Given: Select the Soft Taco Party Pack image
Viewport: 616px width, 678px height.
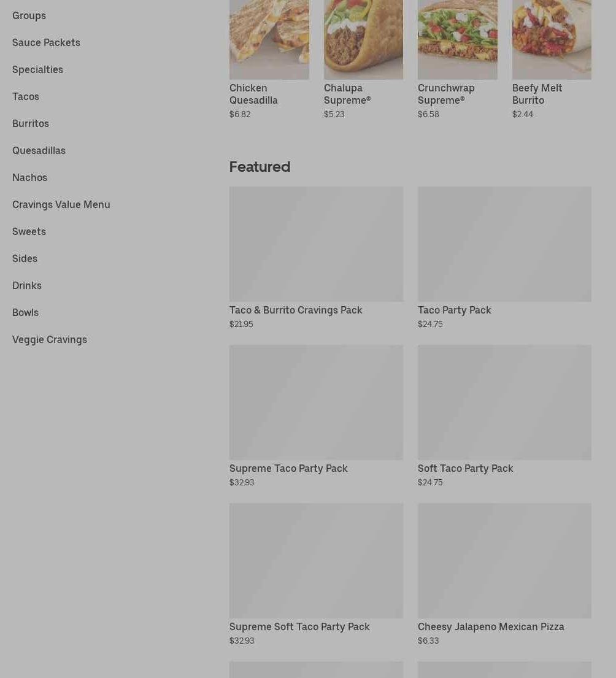Looking at the screenshot, I should (x=504, y=402).
